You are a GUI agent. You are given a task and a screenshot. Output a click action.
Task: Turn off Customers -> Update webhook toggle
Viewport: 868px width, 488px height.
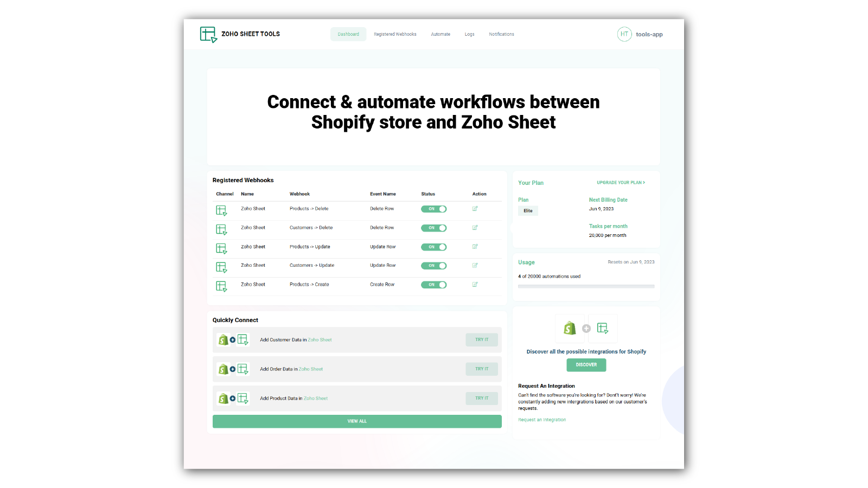[434, 266]
